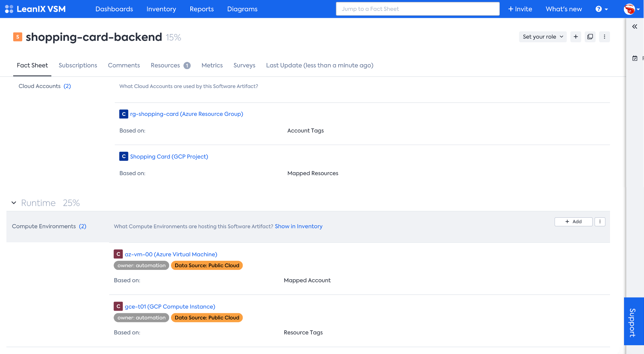
Task: Click the Runtime 25% completion value
Action: click(x=71, y=203)
